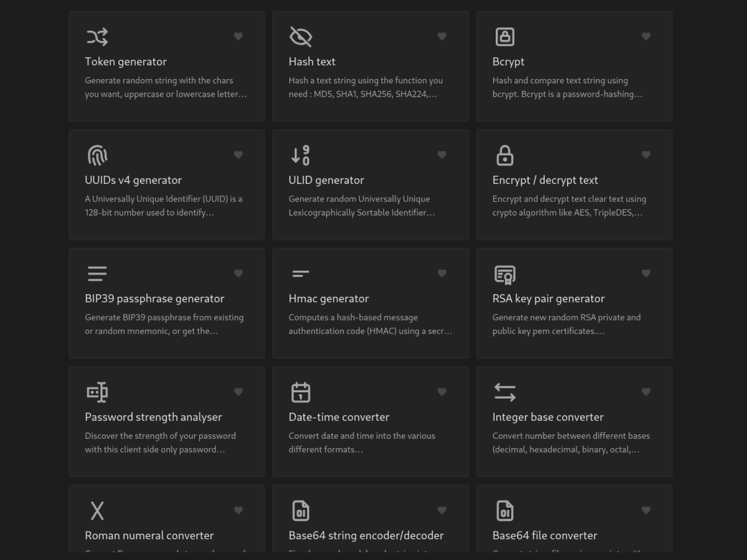Click the UUIDs v4 fingerprint icon
The height and width of the screenshot is (560, 747).
97,155
